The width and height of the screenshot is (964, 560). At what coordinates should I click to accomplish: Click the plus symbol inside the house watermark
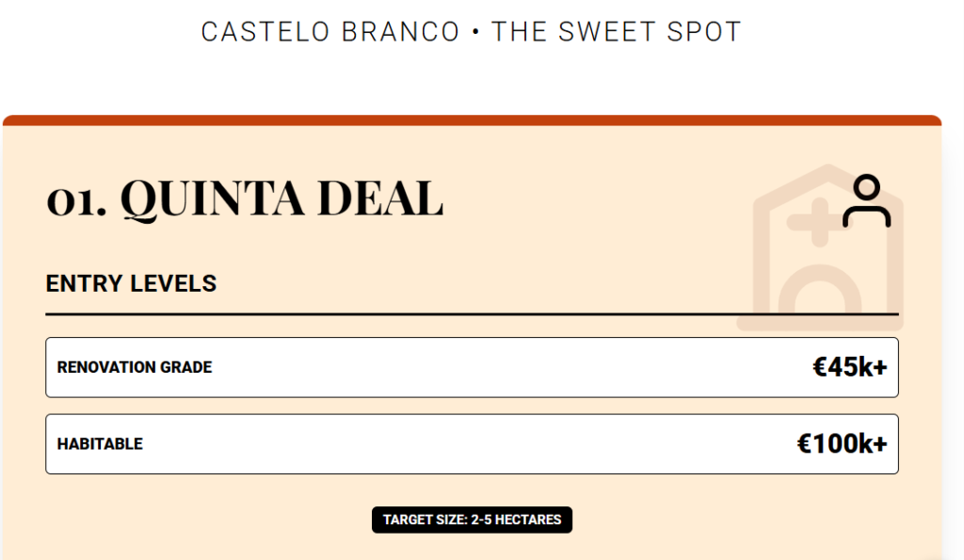point(806,226)
